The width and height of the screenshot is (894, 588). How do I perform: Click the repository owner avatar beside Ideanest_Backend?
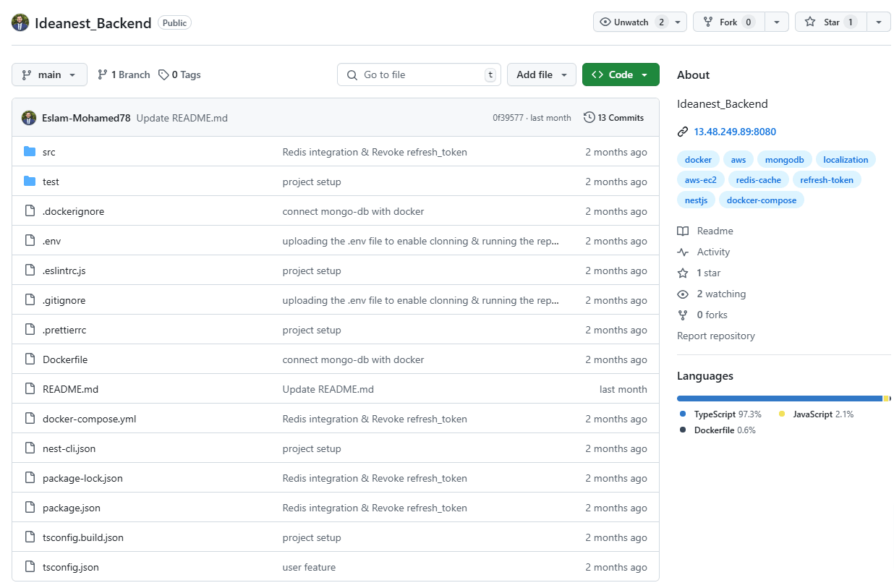[x=20, y=22]
